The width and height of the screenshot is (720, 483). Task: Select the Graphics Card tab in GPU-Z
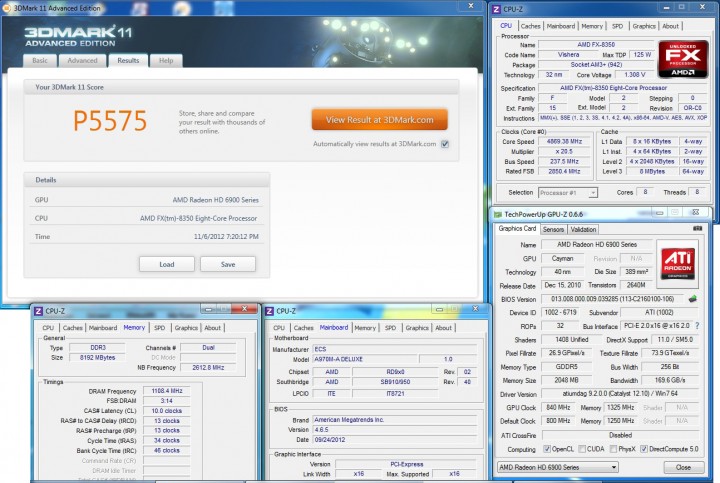pyautogui.click(x=517, y=228)
